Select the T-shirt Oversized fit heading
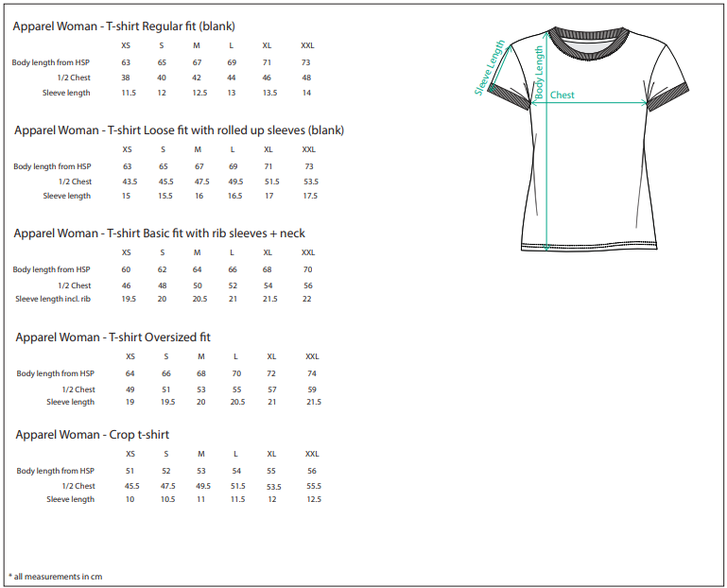This screenshot has height=588, width=727. 113,337
